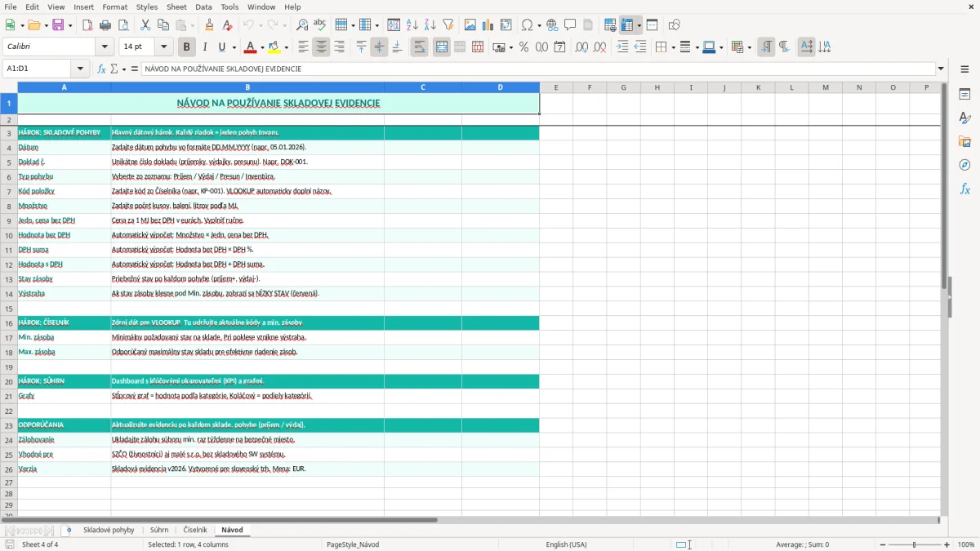Open the Select Function dropdown arrow
This screenshot has width=980, height=551.
(x=123, y=69)
